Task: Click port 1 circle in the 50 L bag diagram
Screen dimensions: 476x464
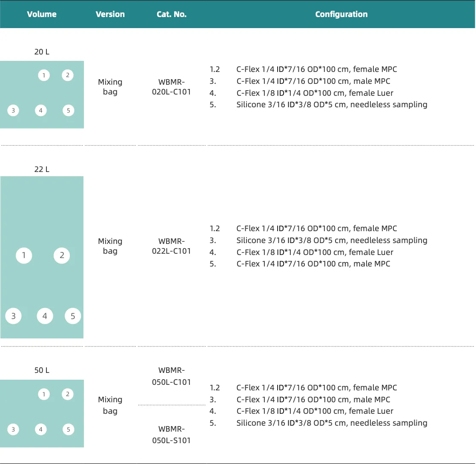Action: (x=44, y=394)
